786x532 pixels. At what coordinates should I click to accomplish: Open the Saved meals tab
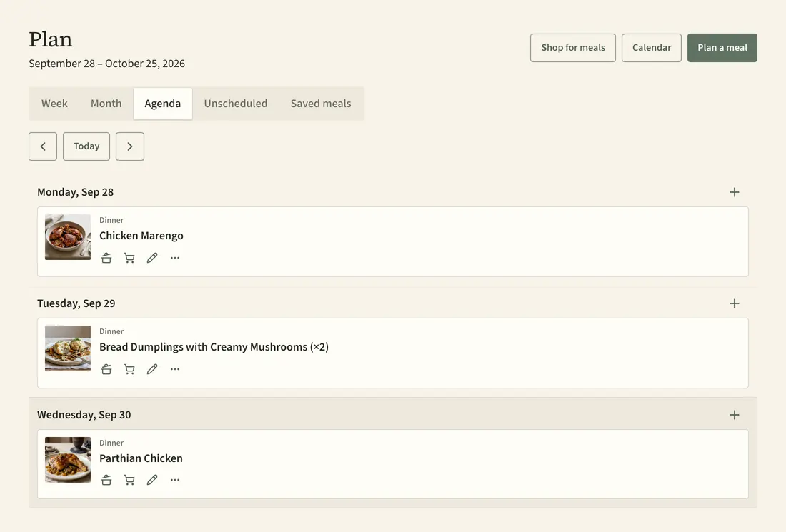[321, 104]
